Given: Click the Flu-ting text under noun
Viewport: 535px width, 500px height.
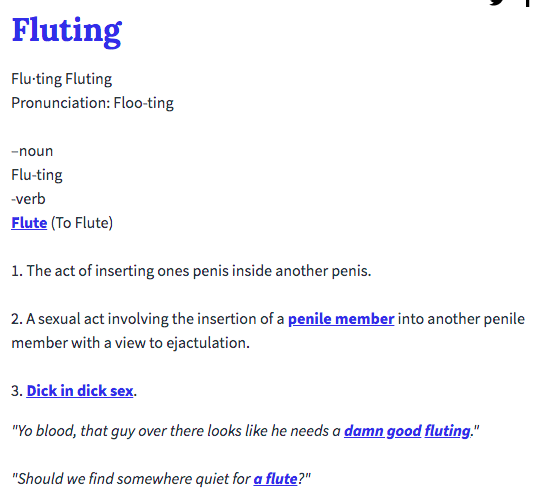Looking at the screenshot, I should (x=37, y=175).
